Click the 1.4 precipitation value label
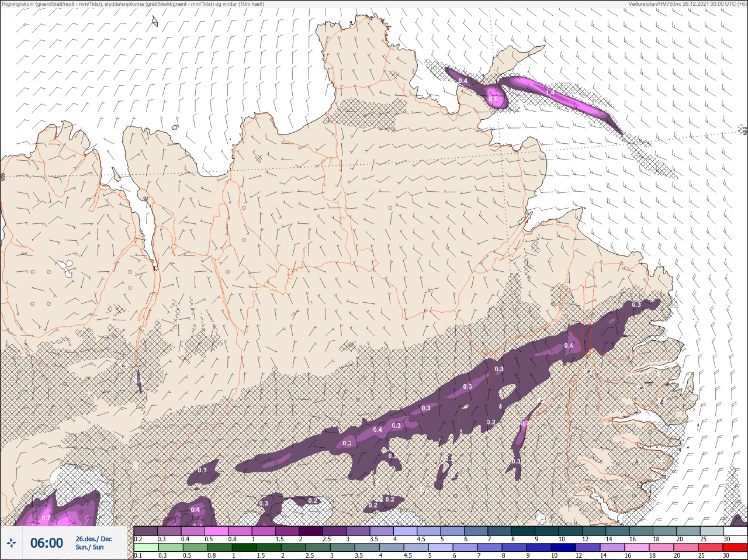748x560 pixels. click(x=549, y=93)
